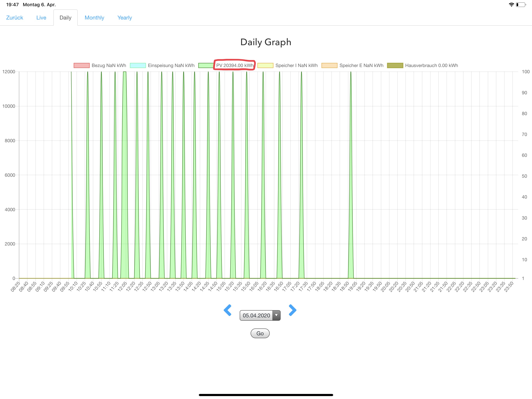The image size is (532, 399).
Task: Toggle the Bezug red legend swatch
Action: coord(82,65)
